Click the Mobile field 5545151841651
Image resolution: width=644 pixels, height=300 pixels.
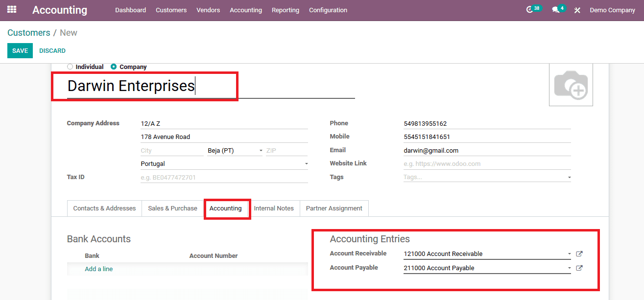(487, 137)
